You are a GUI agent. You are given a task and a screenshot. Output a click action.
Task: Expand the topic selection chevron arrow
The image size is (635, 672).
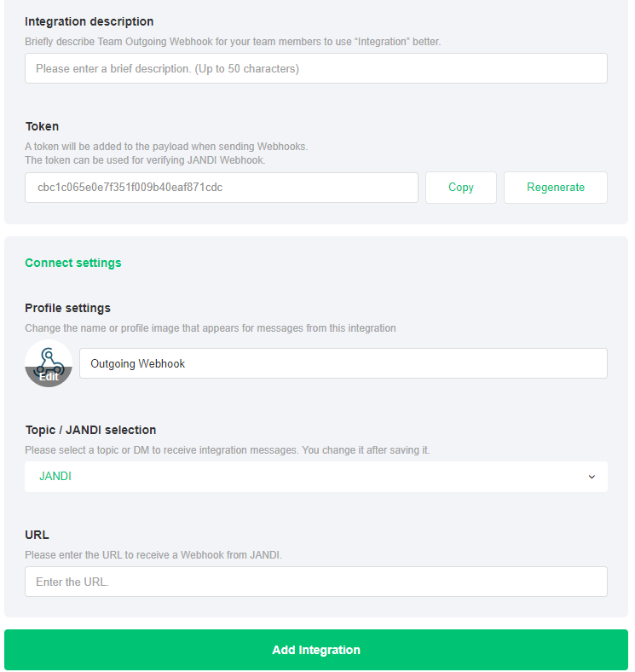592,477
